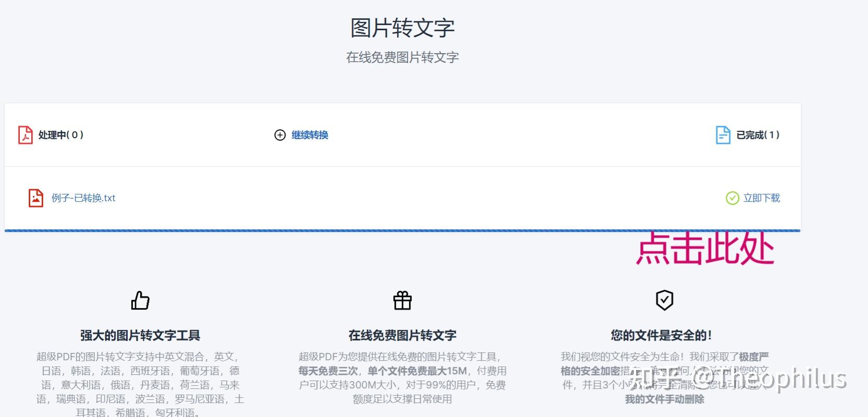Click the text 我的文件手动删除
868x417 pixels.
[x=665, y=399]
